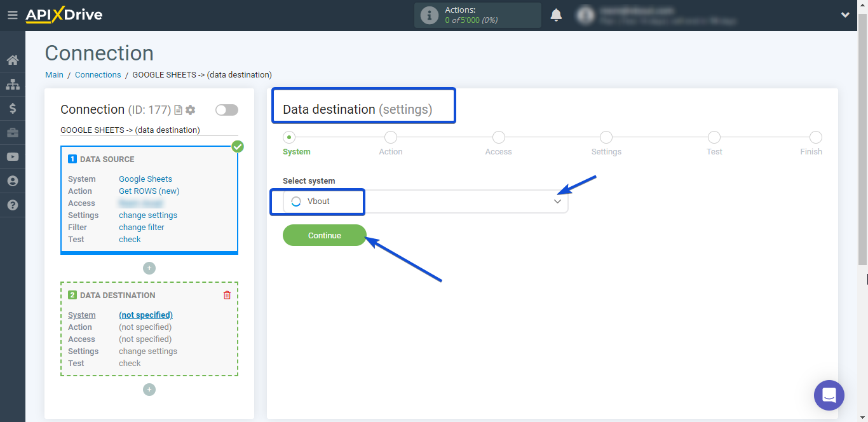This screenshot has width=868, height=422.
Task: Click the ApiX-Drive logo
Action: [x=64, y=15]
